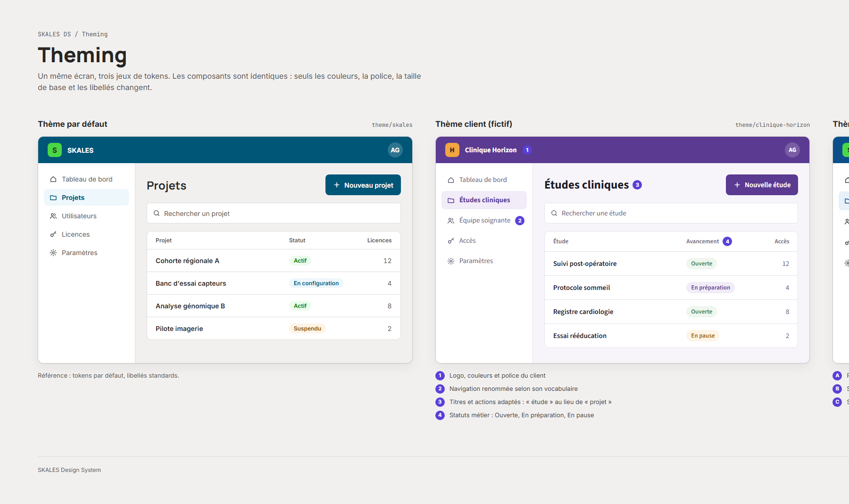Click the search icon in Rechercher une étude
This screenshot has width=849, height=504.
tap(554, 213)
